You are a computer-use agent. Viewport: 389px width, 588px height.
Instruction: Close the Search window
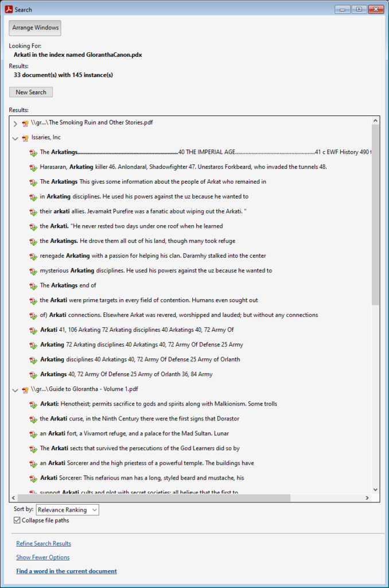click(x=376, y=9)
